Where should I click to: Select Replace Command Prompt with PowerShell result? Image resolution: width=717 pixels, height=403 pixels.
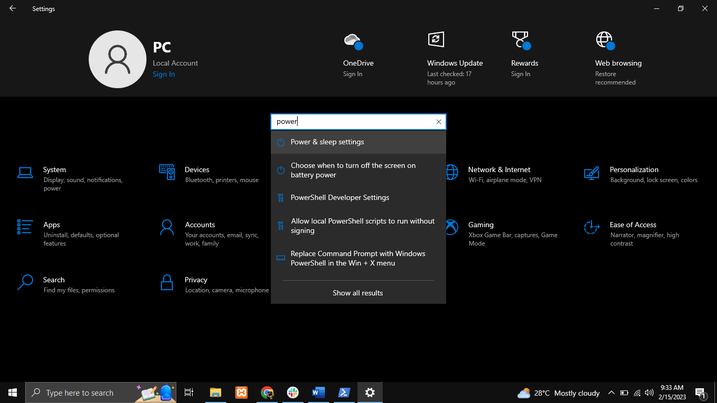[x=358, y=258]
